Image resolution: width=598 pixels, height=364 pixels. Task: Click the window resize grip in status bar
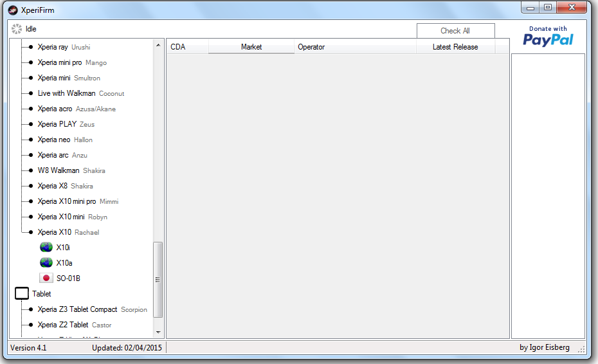581,349
